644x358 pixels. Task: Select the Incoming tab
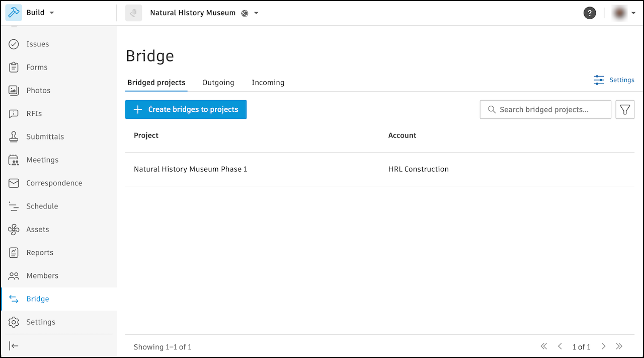[268, 82]
